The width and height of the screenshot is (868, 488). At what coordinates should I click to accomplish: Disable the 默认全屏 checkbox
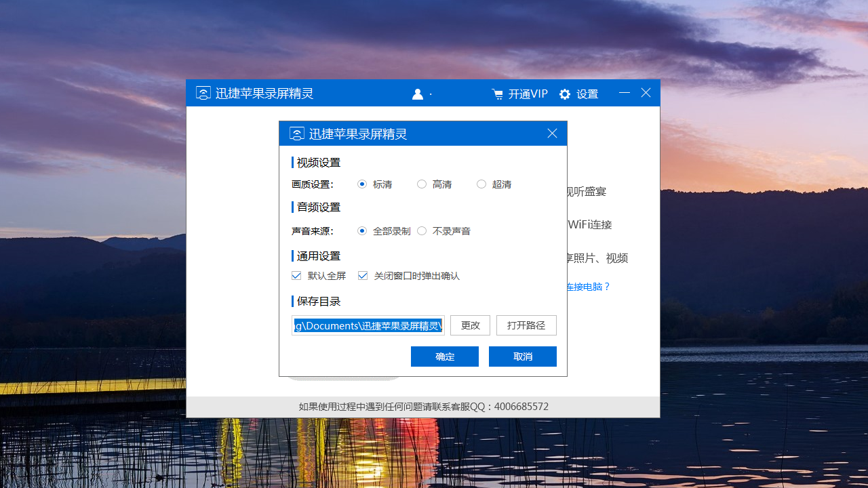296,275
